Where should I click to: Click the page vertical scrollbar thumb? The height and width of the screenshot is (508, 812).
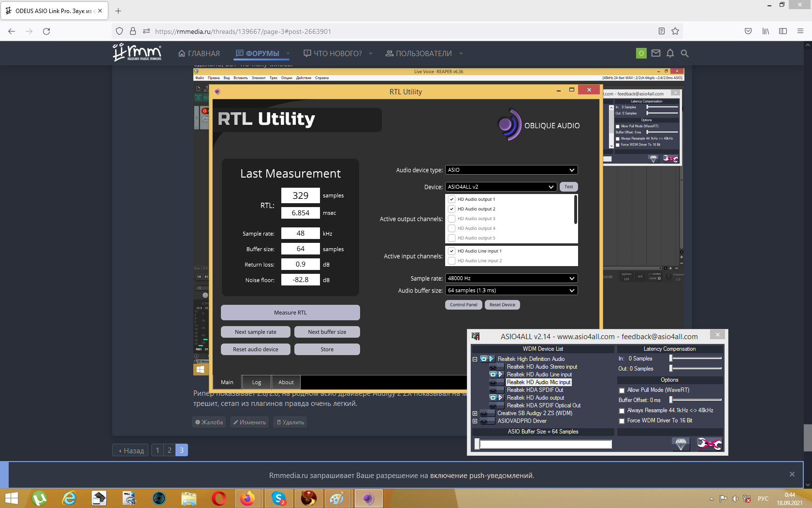(x=808, y=438)
